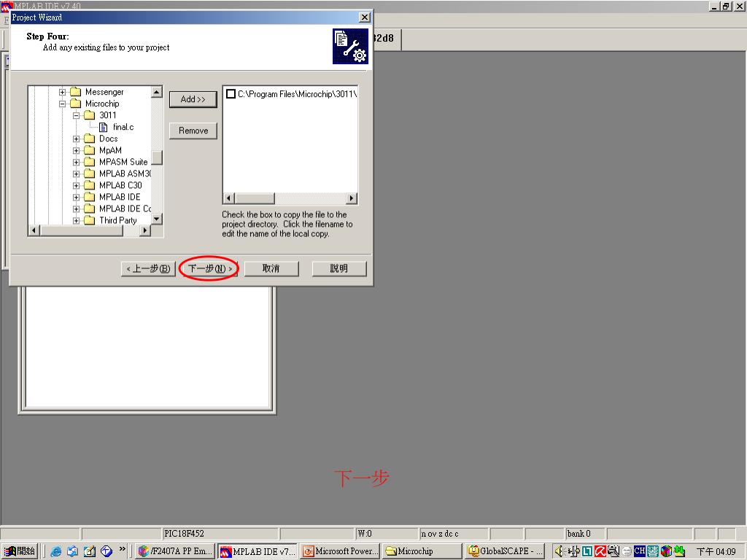Screen dimensions: 747x560
Task: Click the Third Party folder icon
Action: (90, 220)
